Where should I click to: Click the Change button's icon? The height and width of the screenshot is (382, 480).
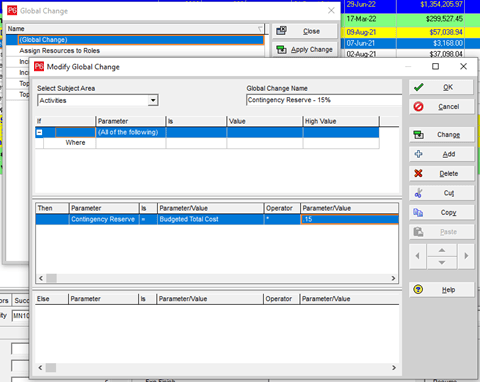pyautogui.click(x=418, y=135)
